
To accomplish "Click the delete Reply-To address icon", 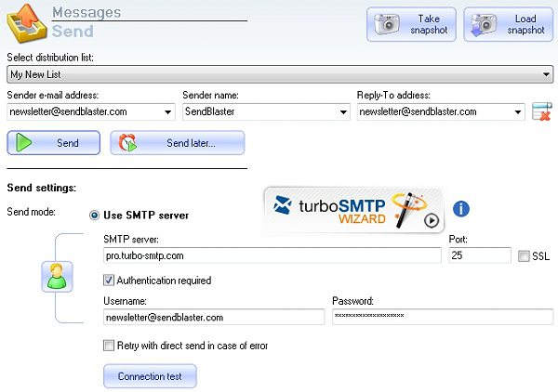I will click(542, 112).
